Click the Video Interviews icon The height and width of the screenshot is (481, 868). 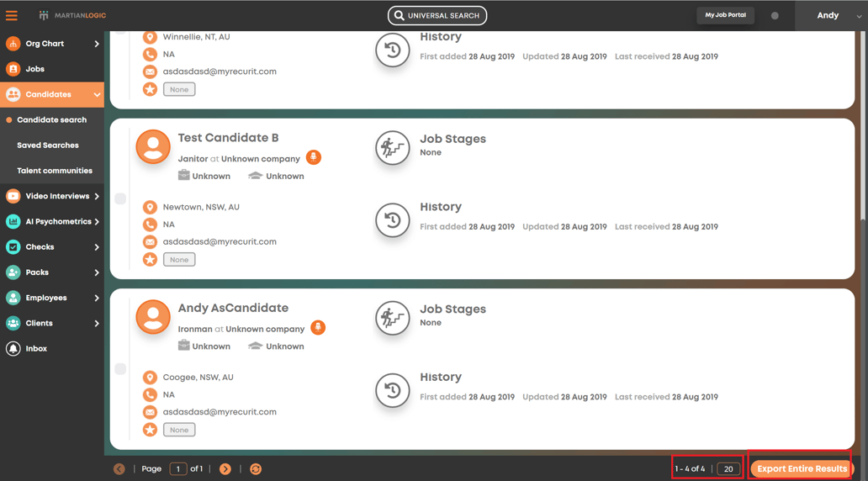point(13,197)
